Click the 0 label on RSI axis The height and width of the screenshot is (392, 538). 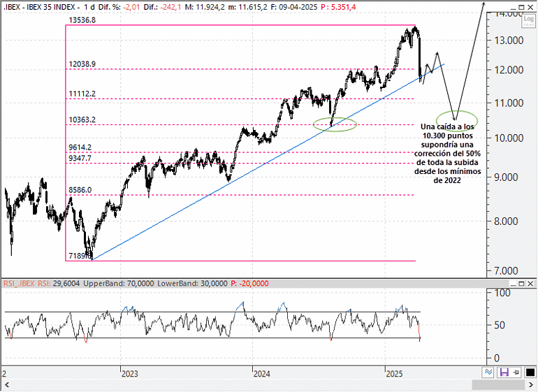click(x=497, y=358)
